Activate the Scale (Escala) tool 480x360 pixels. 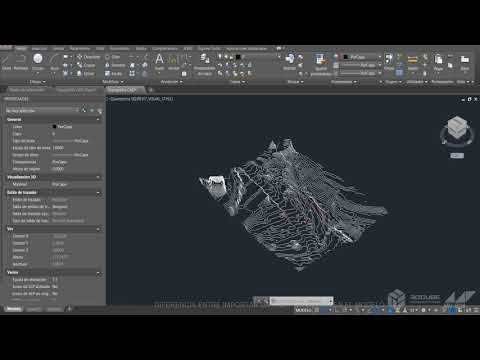point(114,74)
